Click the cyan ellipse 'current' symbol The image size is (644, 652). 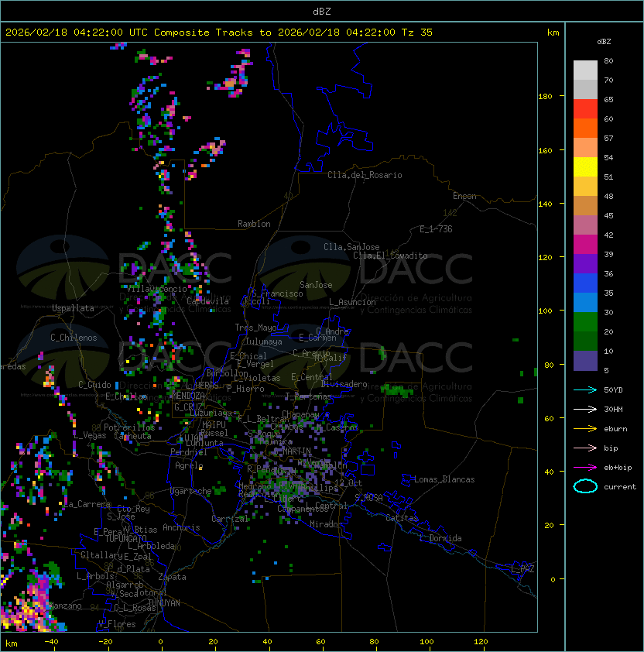[x=585, y=486]
